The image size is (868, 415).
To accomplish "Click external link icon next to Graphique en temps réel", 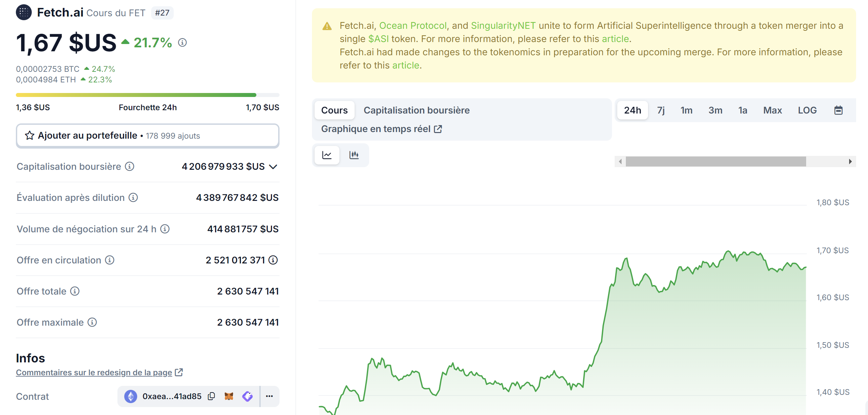I will click(x=438, y=129).
